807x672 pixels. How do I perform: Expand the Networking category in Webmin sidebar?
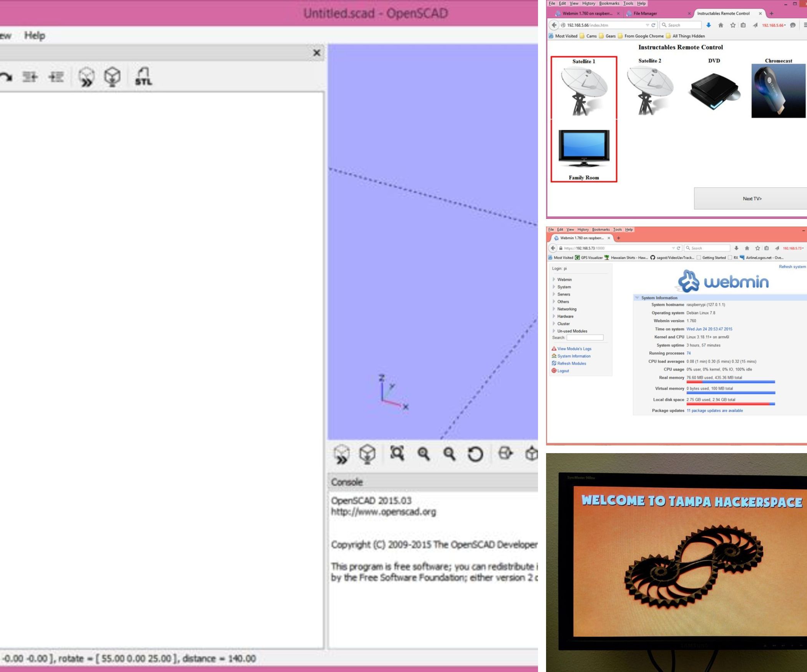pos(566,309)
